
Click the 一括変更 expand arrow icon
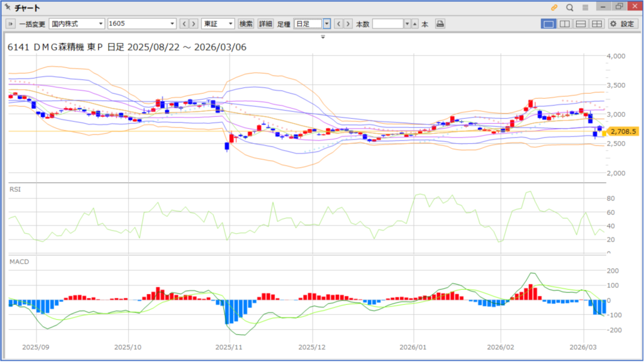(x=11, y=24)
